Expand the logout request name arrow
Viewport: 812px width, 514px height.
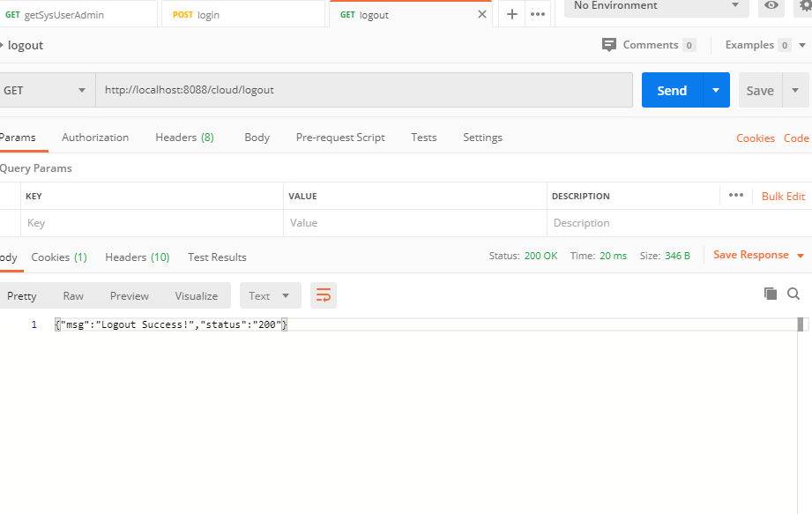(2, 46)
